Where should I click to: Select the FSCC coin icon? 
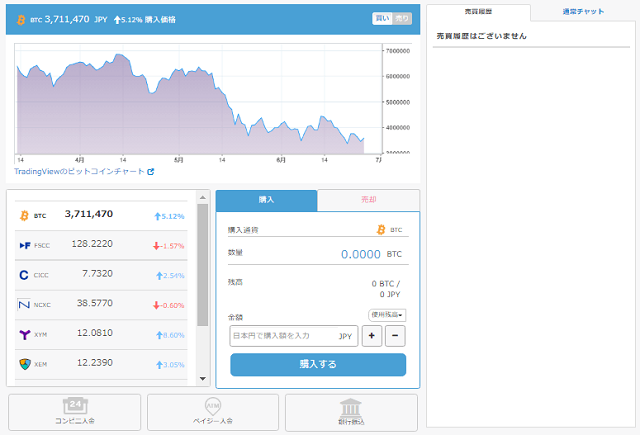[x=24, y=245]
